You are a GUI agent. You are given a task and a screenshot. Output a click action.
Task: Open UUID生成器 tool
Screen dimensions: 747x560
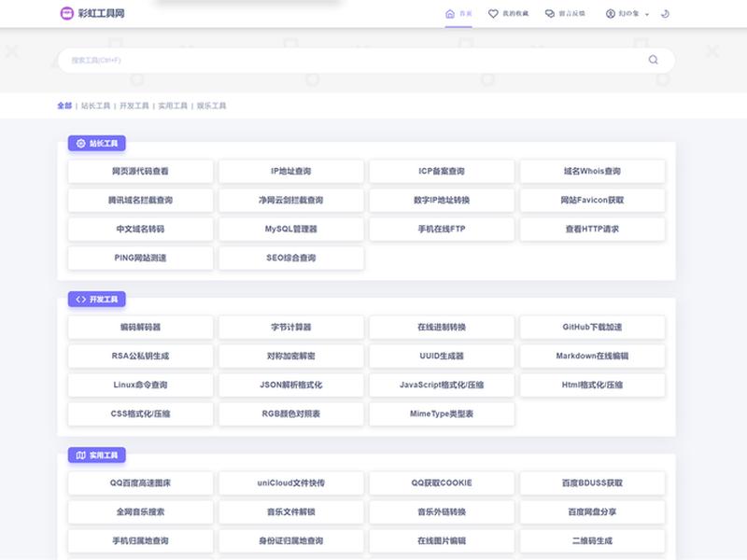(442, 357)
